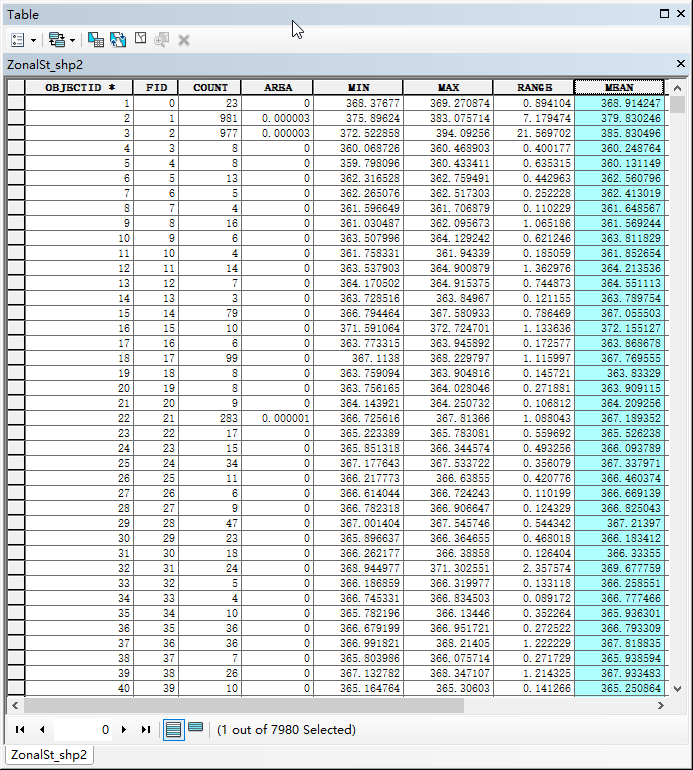Click Select By Attributes icon
The height and width of the screenshot is (770, 693).
95,40
